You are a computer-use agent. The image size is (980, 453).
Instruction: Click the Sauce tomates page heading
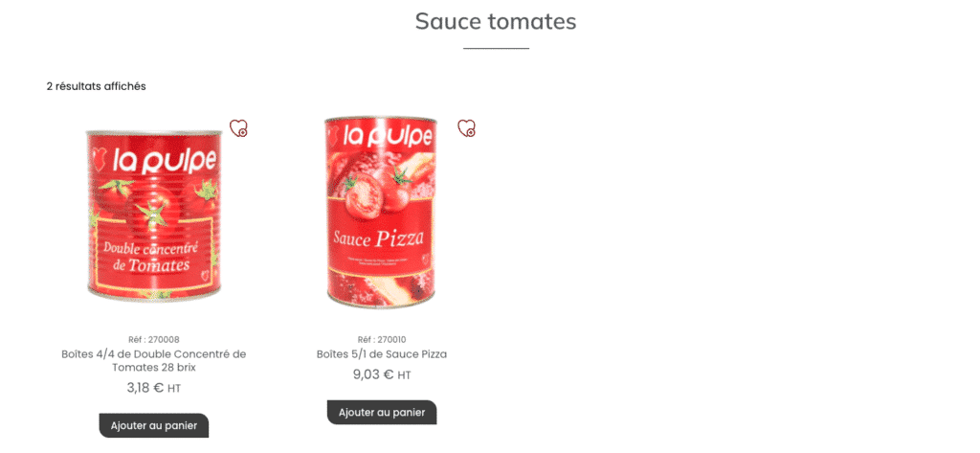[x=496, y=21]
